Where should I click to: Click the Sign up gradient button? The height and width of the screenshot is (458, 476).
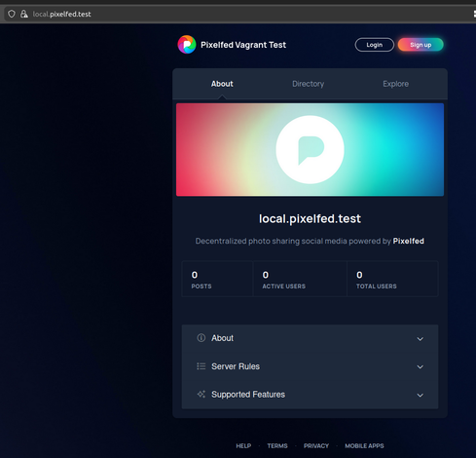pyautogui.click(x=421, y=45)
